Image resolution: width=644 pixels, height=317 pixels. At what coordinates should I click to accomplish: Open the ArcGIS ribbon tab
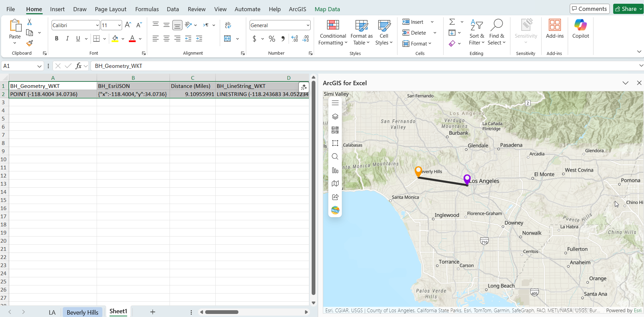297,9
